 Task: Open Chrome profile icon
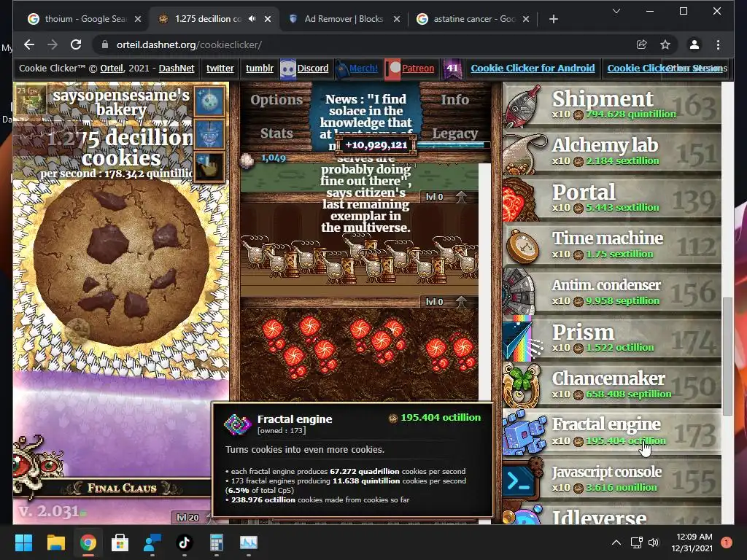[x=694, y=44]
